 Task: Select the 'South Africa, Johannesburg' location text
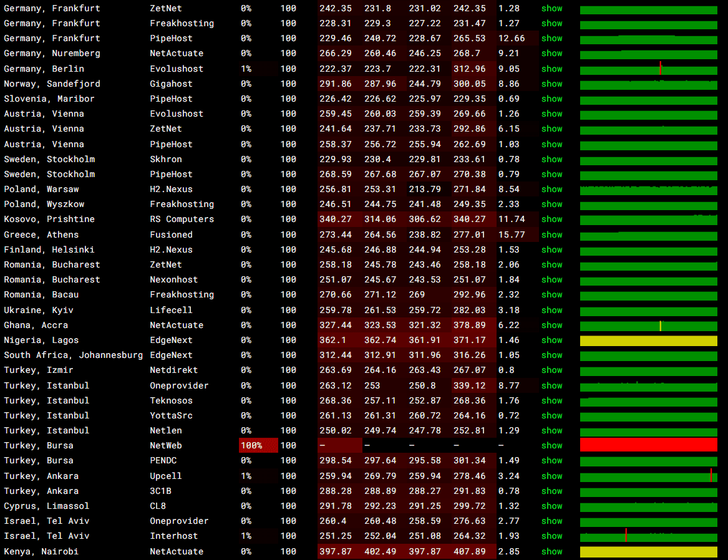(x=74, y=355)
